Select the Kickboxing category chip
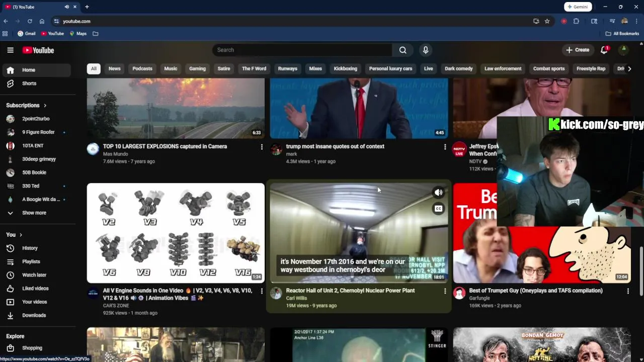Image resolution: width=644 pixels, height=362 pixels. click(x=345, y=68)
